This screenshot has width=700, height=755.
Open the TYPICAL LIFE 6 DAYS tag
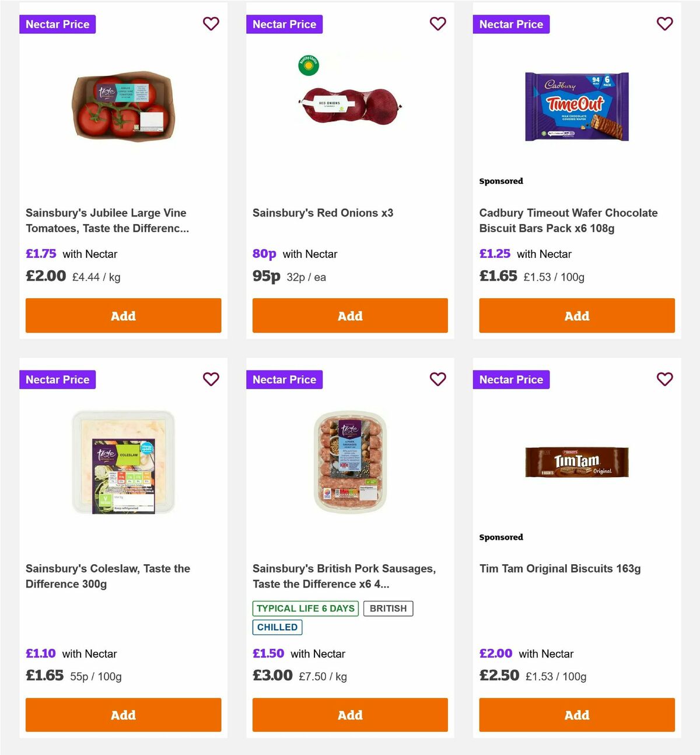306,609
